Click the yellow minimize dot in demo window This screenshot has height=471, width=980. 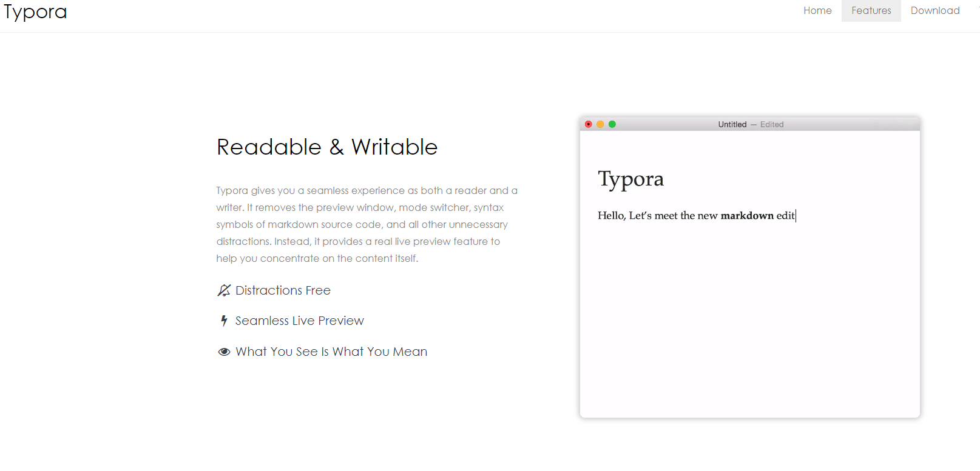point(600,124)
